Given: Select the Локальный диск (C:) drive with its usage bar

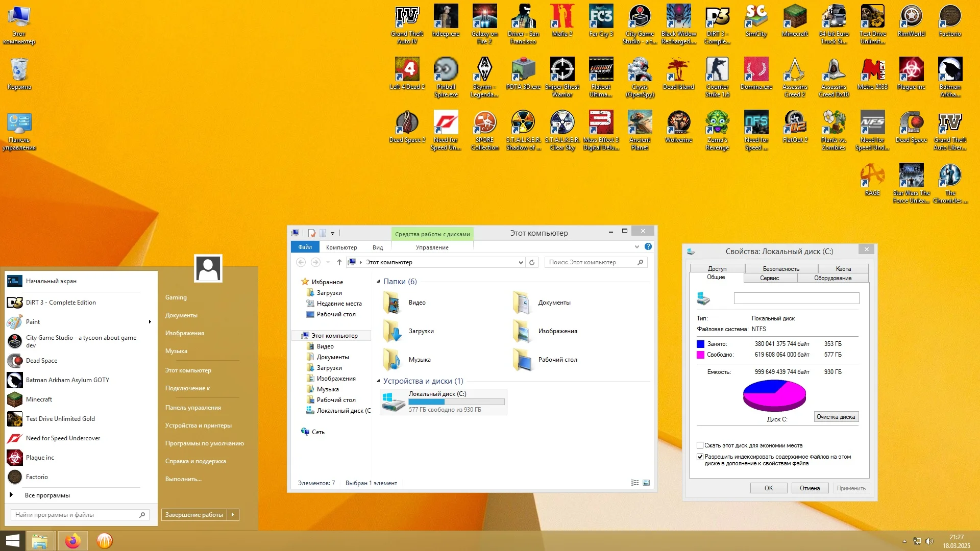Looking at the screenshot, I should coord(443,402).
